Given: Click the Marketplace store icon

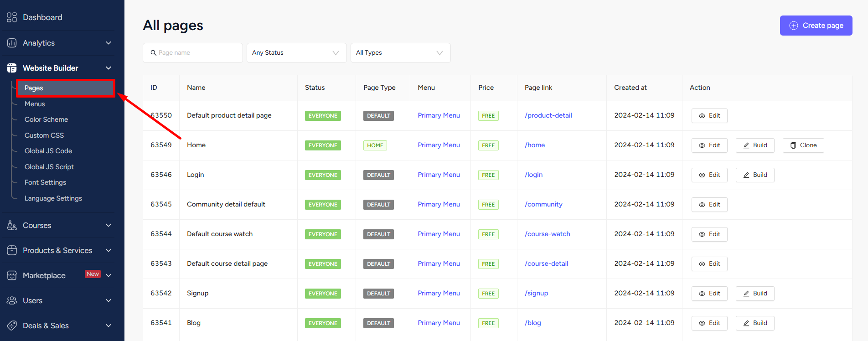Looking at the screenshot, I should coord(12,275).
